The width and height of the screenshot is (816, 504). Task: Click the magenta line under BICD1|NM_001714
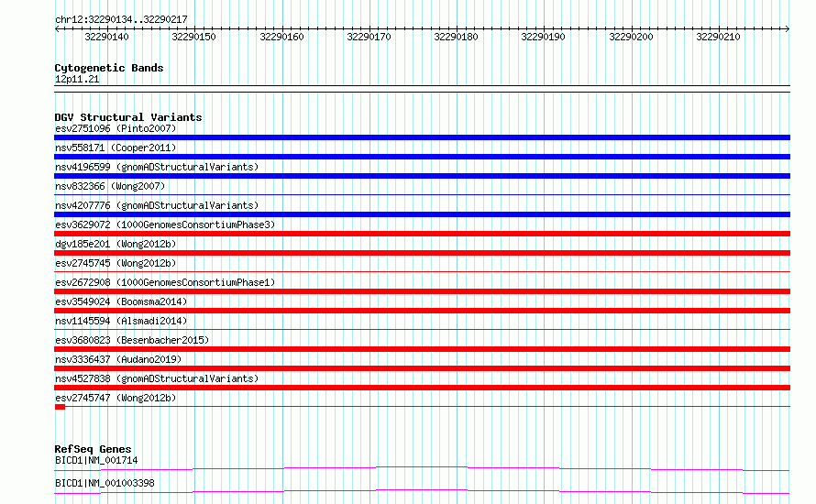422,468
